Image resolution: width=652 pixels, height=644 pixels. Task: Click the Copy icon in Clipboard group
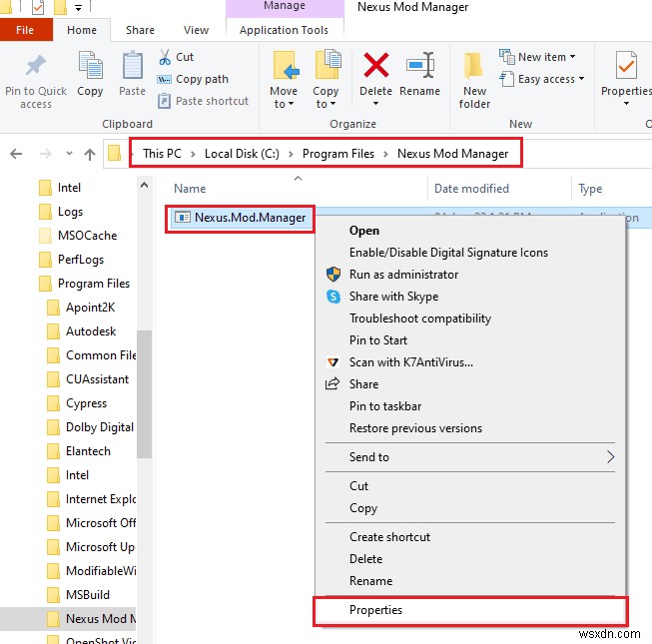(x=90, y=65)
